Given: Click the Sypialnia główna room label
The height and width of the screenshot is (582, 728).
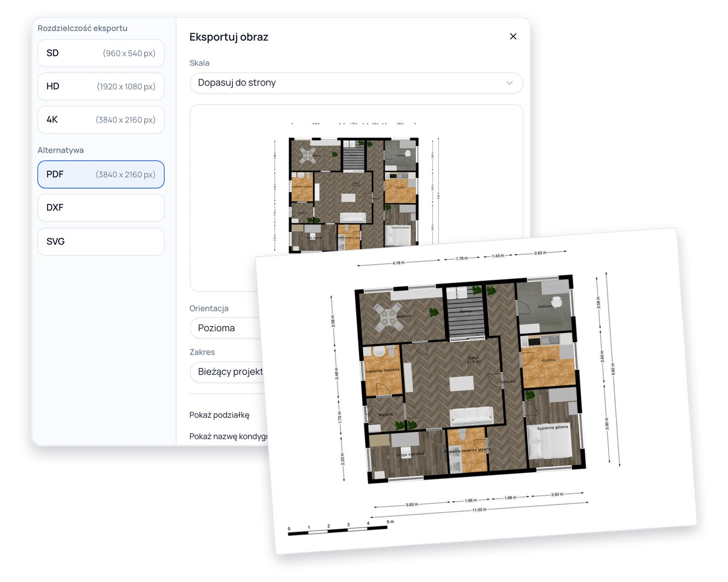Looking at the screenshot, I should click(552, 427).
